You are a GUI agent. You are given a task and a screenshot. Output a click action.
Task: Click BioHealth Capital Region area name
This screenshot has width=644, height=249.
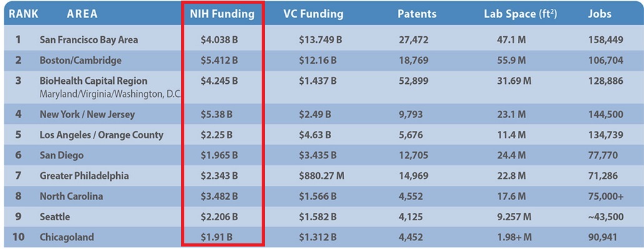click(93, 81)
